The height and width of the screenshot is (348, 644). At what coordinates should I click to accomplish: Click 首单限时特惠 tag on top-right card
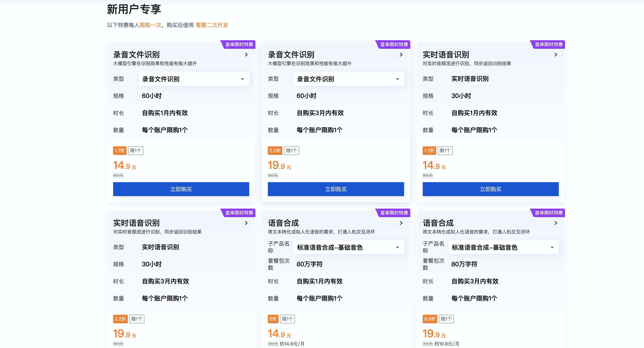(x=549, y=44)
